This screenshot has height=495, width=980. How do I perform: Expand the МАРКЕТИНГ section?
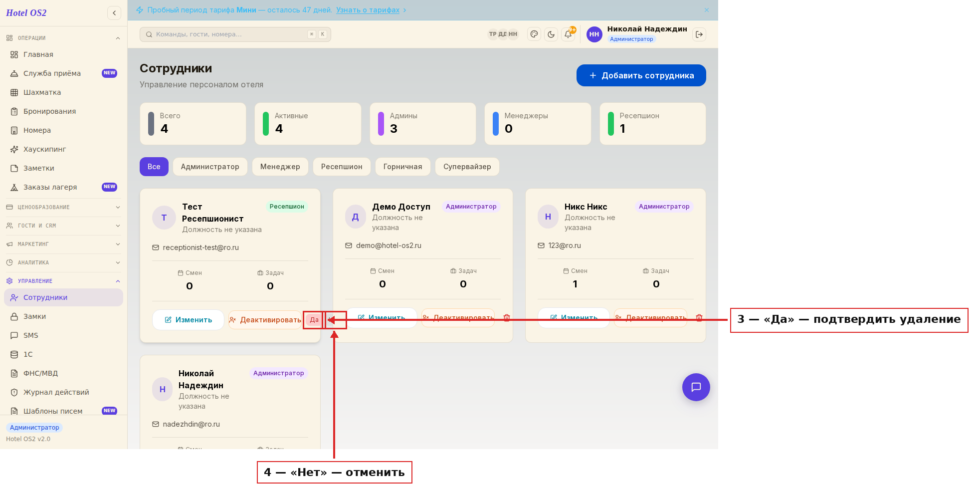coord(63,244)
